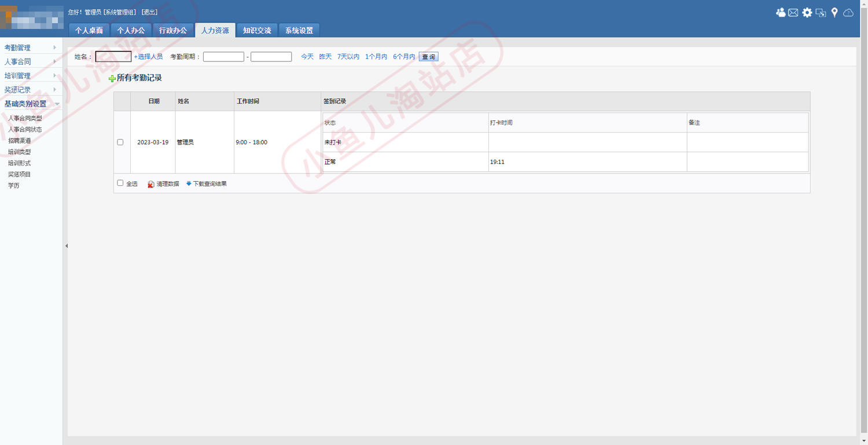Switch to 知识交流 tab
Screen dimensions: 868x445
point(257,30)
